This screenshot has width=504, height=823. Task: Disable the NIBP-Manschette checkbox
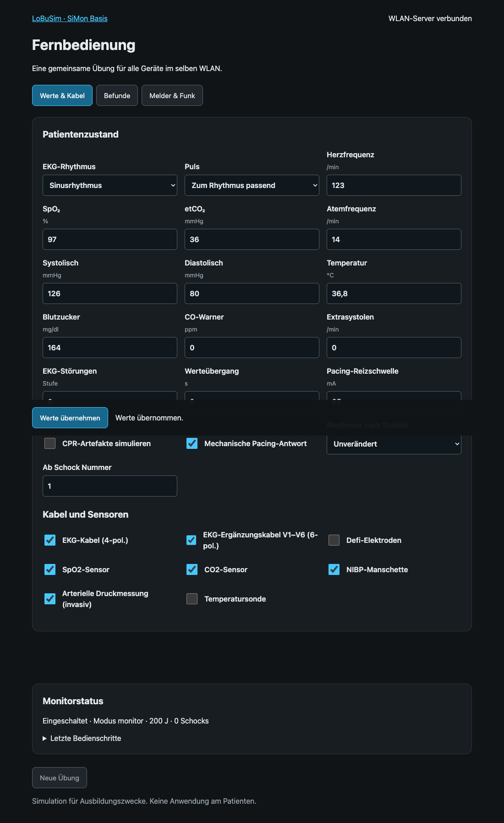click(334, 569)
